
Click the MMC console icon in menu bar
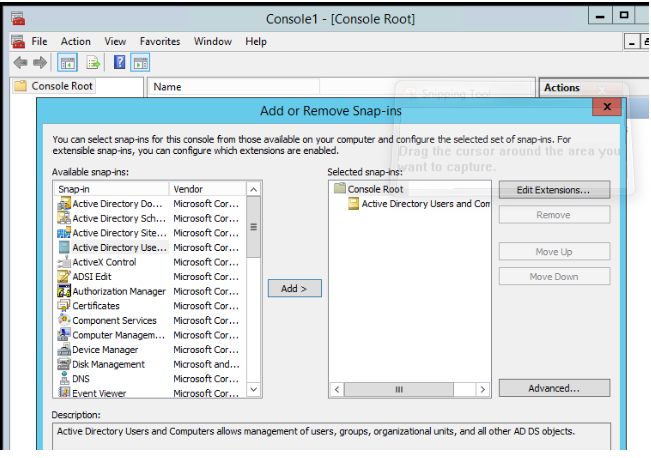coord(18,42)
